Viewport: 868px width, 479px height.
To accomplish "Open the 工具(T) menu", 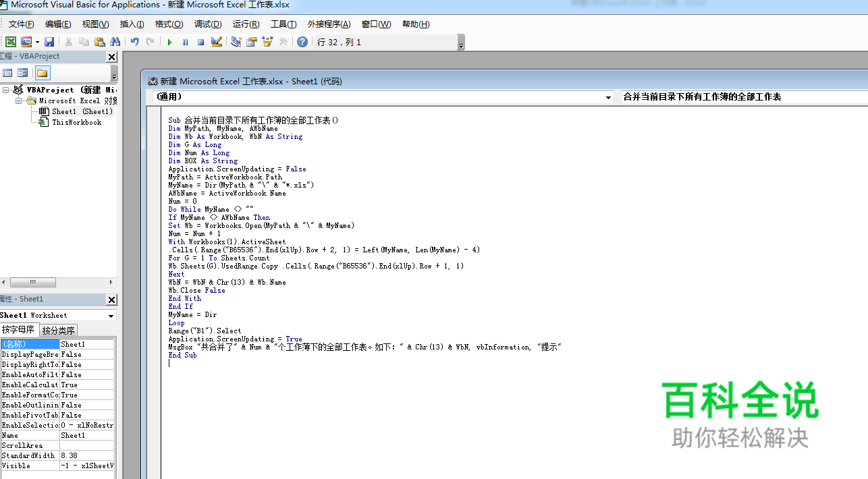I will pos(283,24).
